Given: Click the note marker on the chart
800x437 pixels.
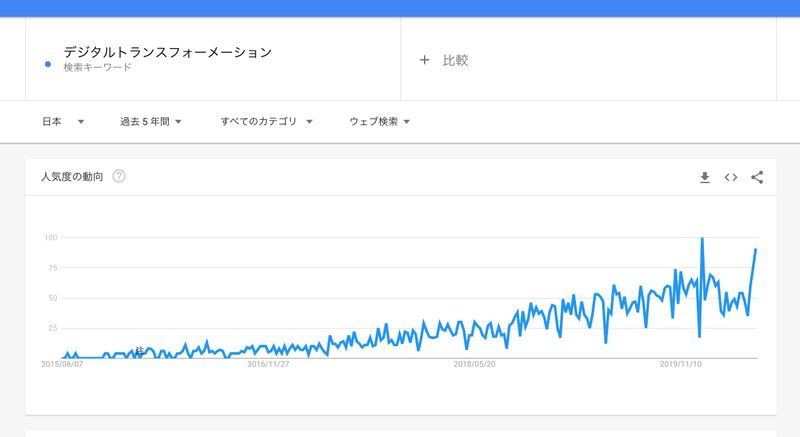Looking at the screenshot, I should click(139, 350).
